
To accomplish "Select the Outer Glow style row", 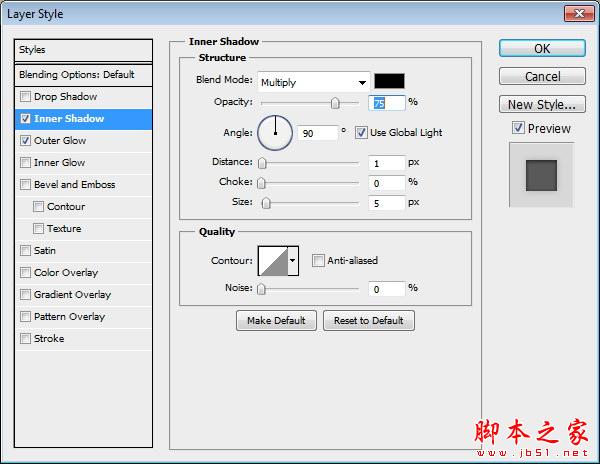I will coord(83,141).
